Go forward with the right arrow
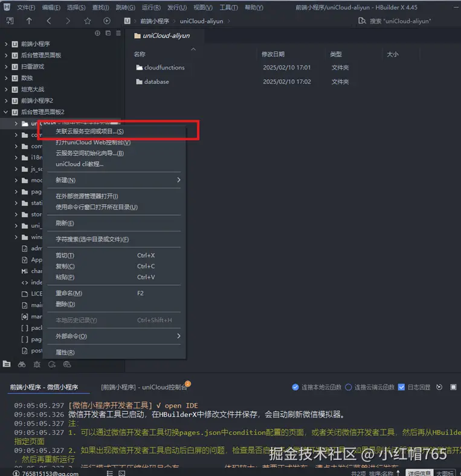Viewport: 461px width, 476px height. click(x=68, y=21)
